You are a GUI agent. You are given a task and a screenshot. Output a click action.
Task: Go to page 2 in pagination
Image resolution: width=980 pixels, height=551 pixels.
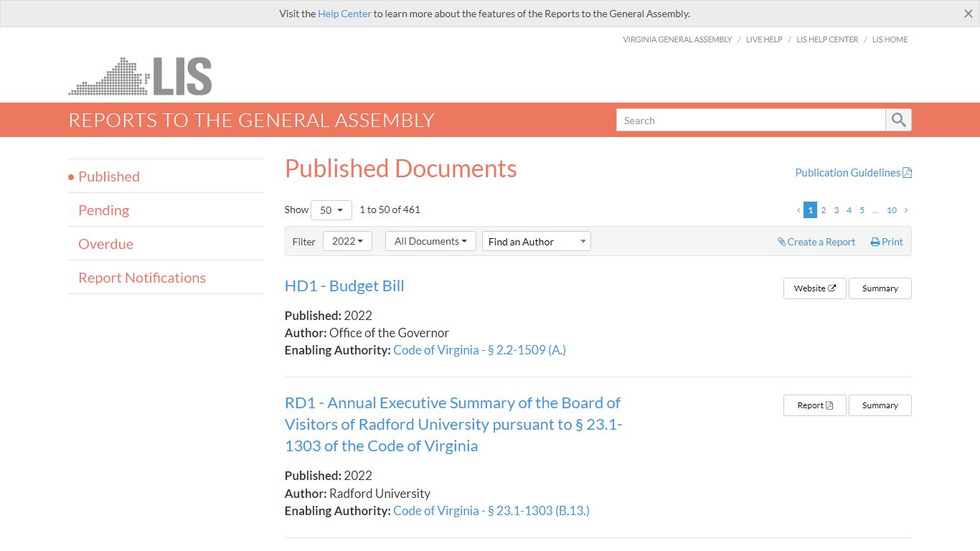click(824, 210)
